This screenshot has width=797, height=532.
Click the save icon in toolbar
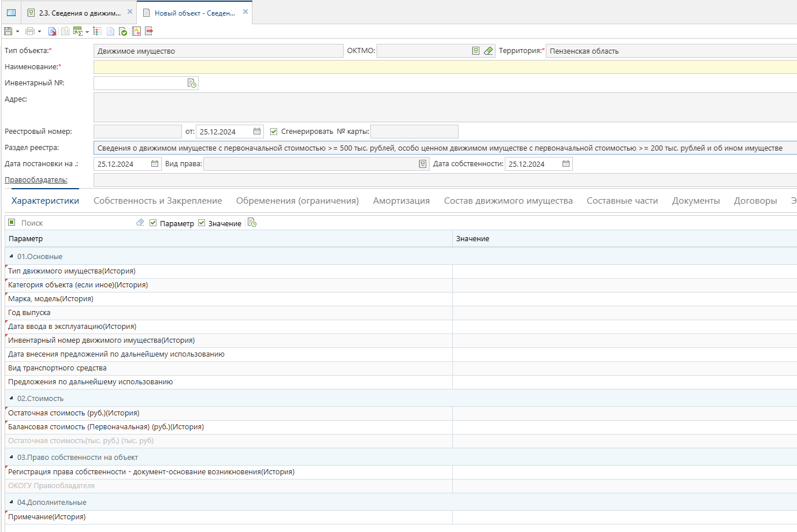[x=8, y=31]
